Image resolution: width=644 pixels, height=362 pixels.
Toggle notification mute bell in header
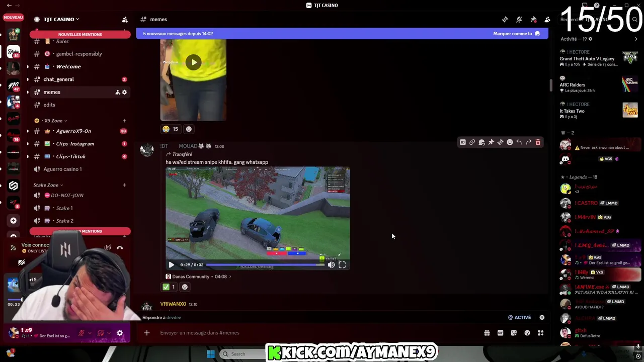[x=519, y=20]
